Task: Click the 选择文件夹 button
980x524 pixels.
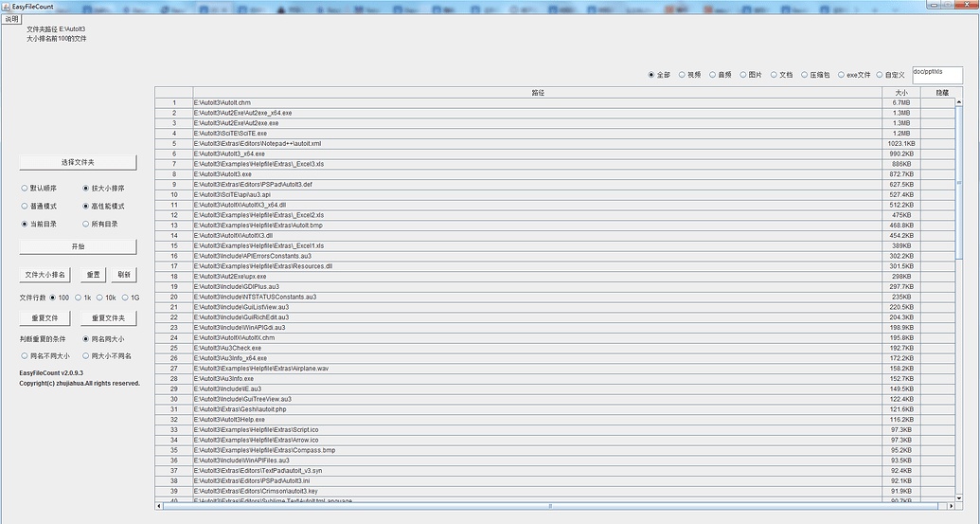Action: click(x=78, y=163)
